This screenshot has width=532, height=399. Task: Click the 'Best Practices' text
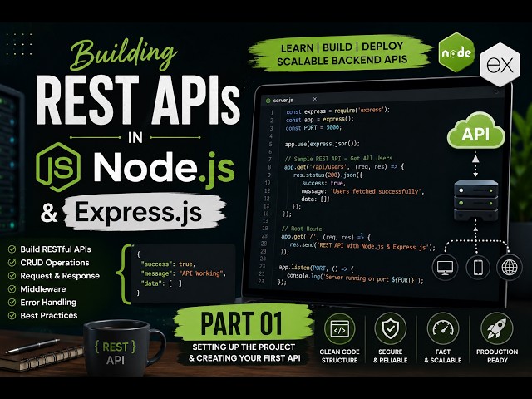point(49,316)
